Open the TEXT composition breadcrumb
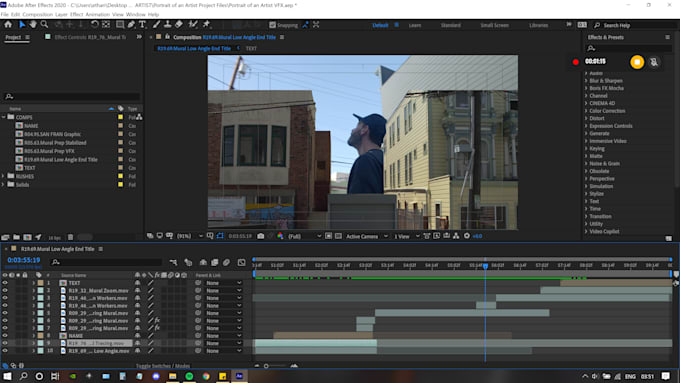 click(x=251, y=49)
